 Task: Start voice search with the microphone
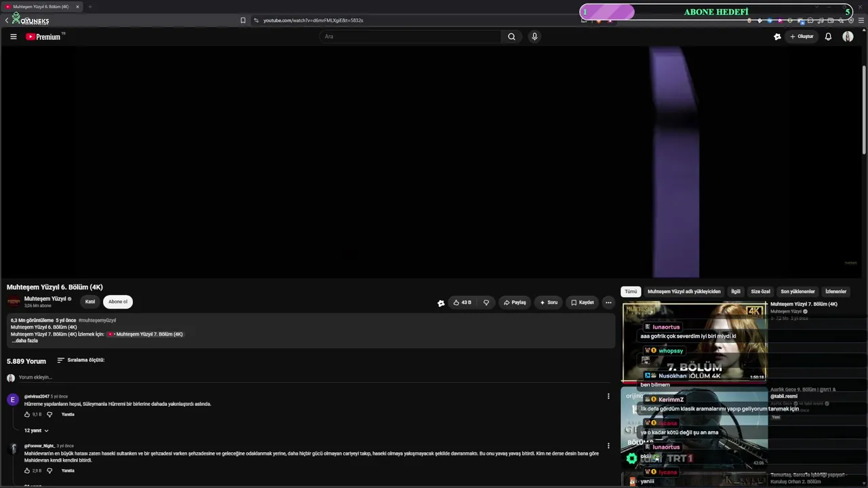point(534,37)
